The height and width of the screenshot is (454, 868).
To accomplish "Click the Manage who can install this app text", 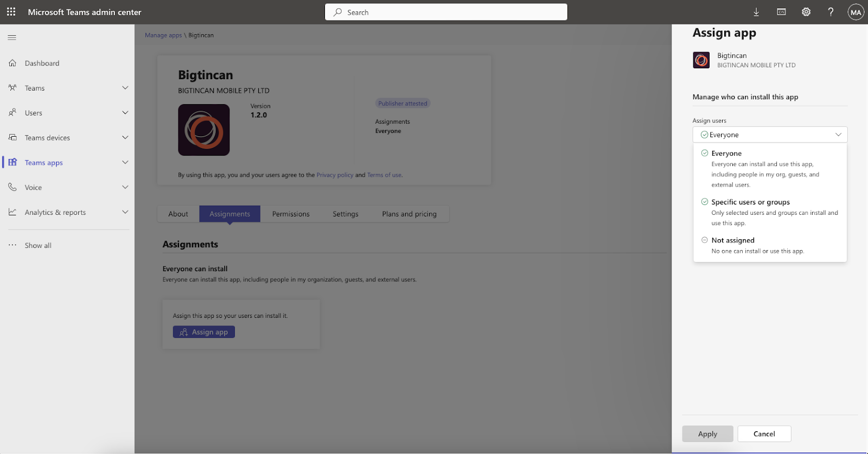I will (x=745, y=97).
